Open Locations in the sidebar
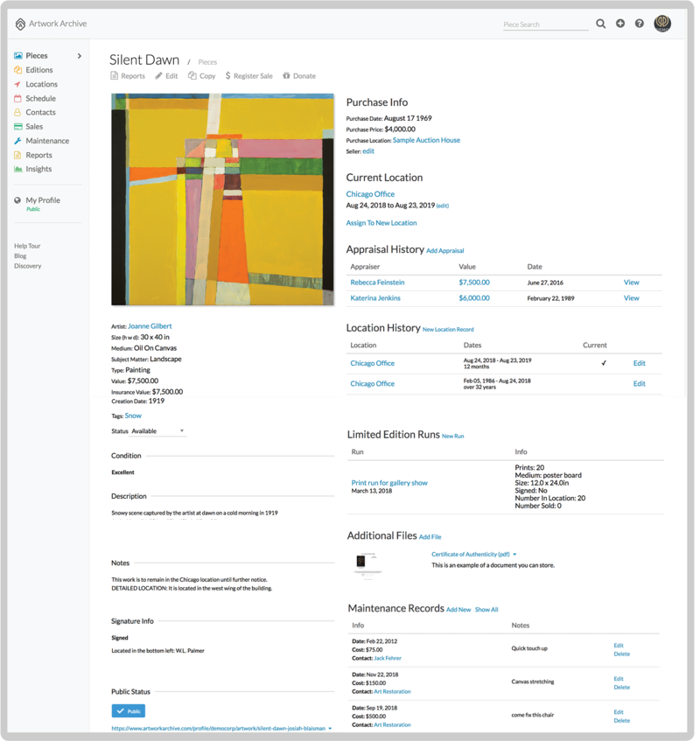The width and height of the screenshot is (700, 741). (x=41, y=84)
